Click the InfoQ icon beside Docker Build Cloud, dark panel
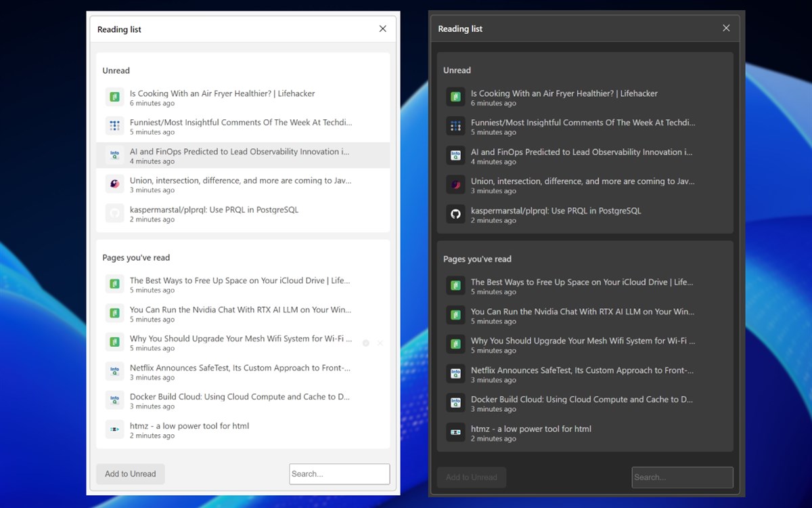This screenshot has width=812, height=508. coord(455,403)
